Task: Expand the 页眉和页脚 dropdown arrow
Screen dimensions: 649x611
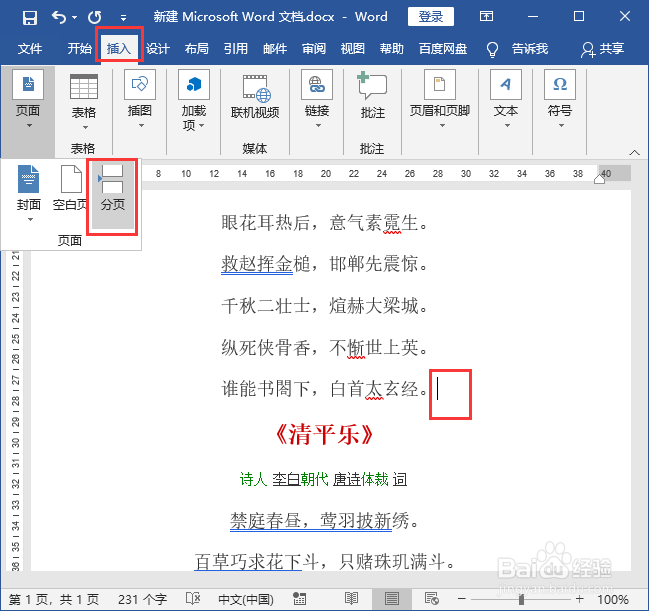Action: (x=442, y=125)
